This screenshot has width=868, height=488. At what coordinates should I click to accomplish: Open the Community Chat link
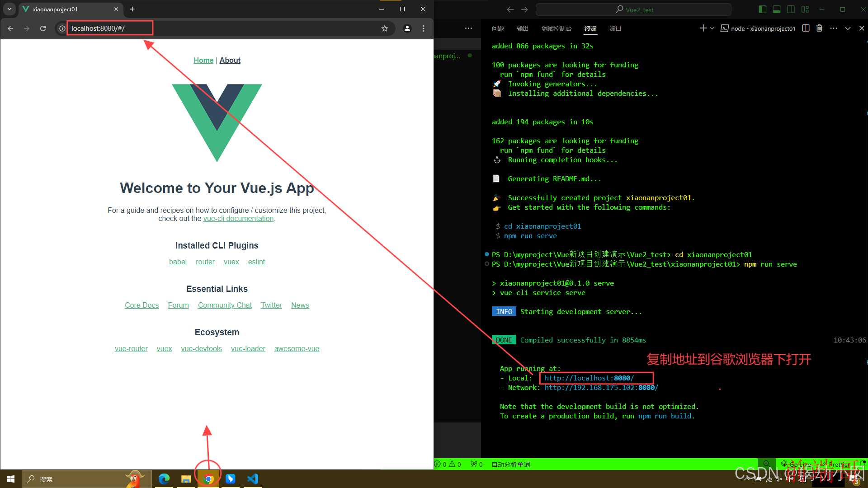click(x=225, y=305)
